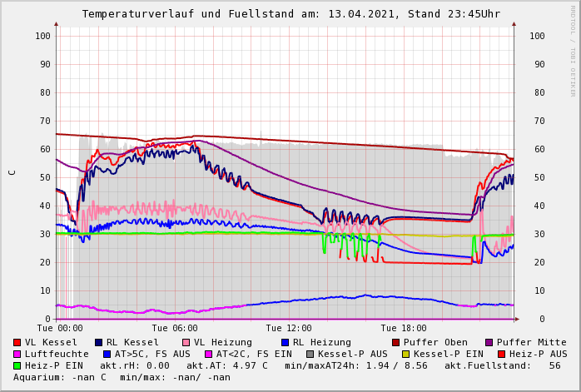Click the dark blue RL Kessel legend swatch
This screenshot has height=392, width=581.
[x=99, y=342]
